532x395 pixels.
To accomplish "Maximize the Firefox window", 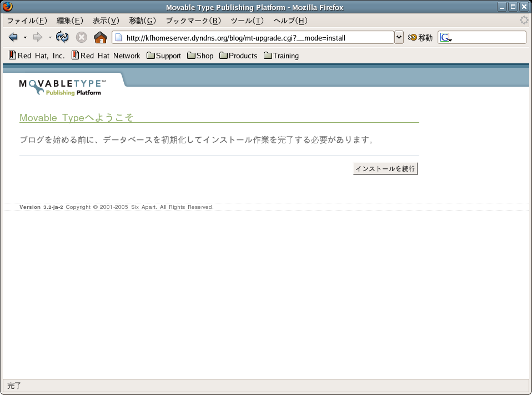I will pos(513,7).
